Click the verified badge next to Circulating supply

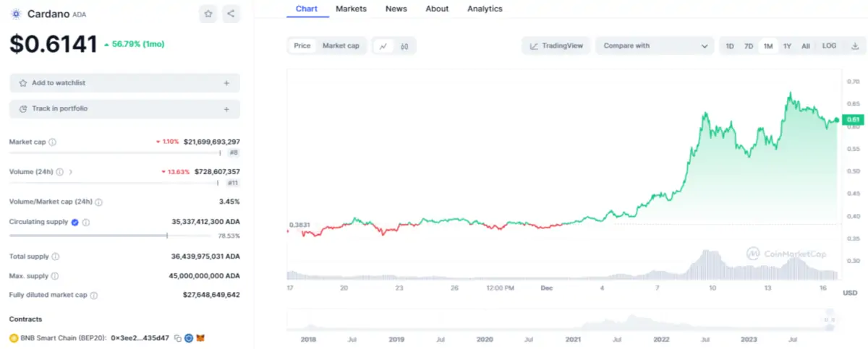(75, 223)
